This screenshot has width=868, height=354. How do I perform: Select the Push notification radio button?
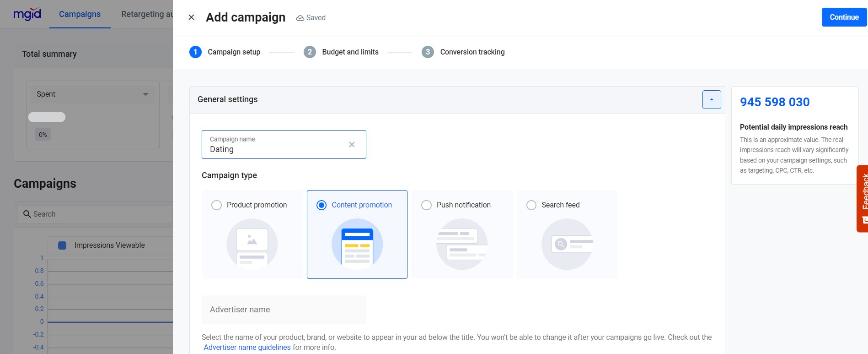(426, 205)
